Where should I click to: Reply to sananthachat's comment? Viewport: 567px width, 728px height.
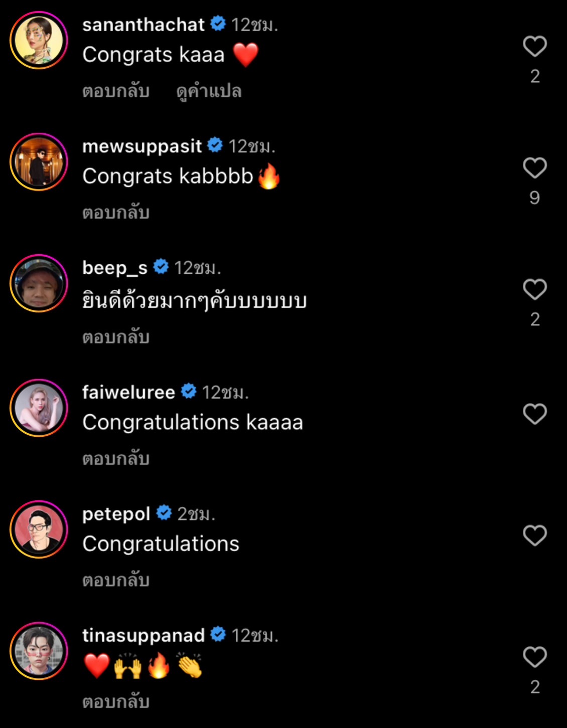click(x=116, y=91)
